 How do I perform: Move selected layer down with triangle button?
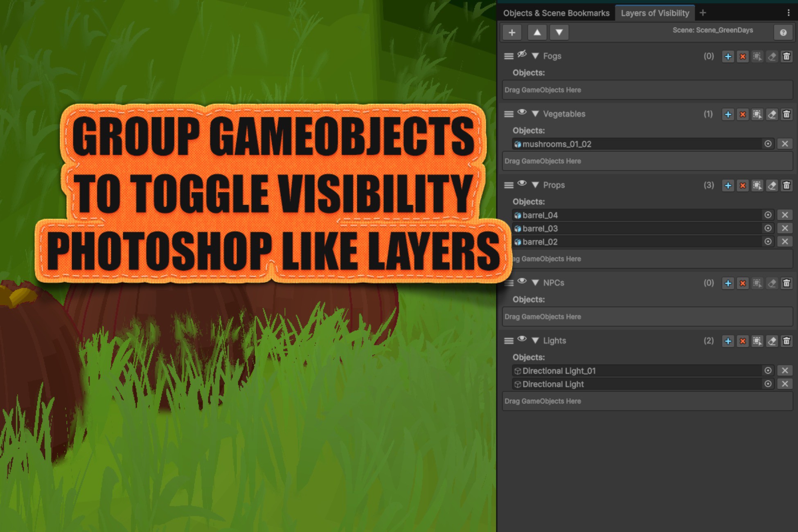pyautogui.click(x=559, y=32)
